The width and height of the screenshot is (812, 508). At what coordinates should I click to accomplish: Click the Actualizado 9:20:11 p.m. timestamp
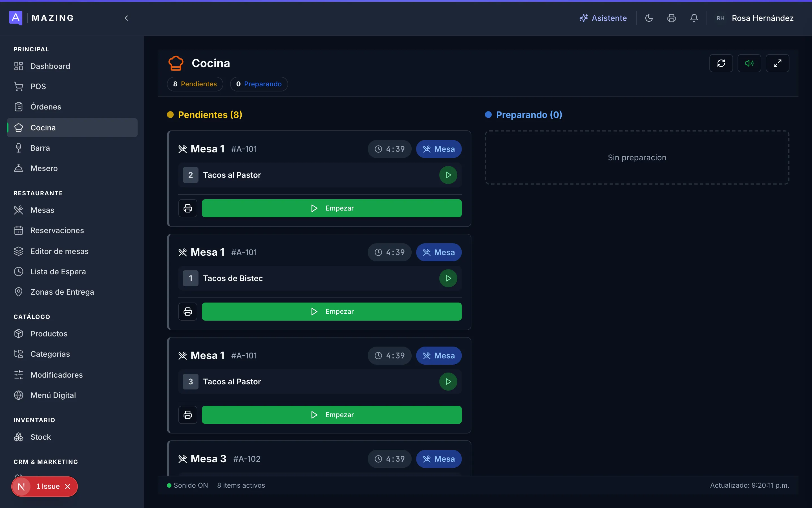click(750, 485)
